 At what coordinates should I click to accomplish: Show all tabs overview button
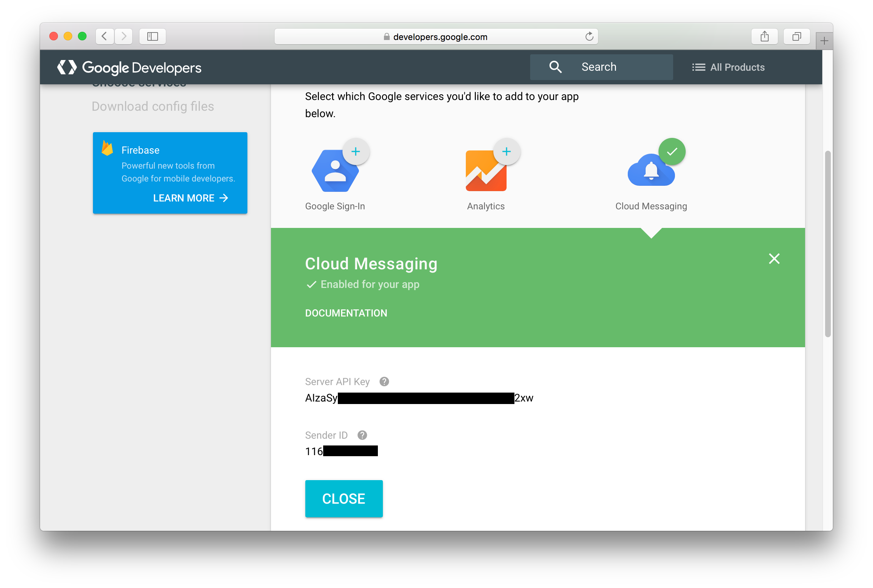tap(796, 36)
